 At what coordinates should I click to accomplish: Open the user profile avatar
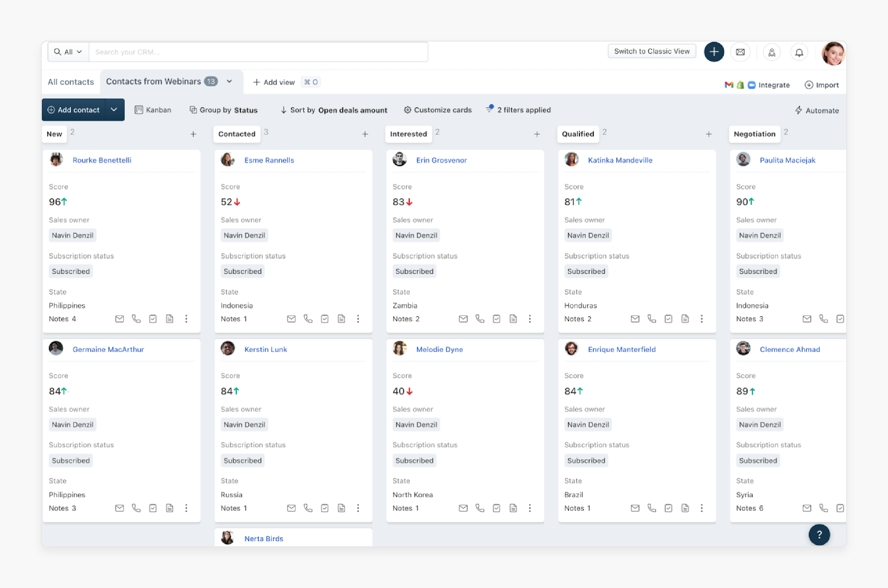(833, 53)
